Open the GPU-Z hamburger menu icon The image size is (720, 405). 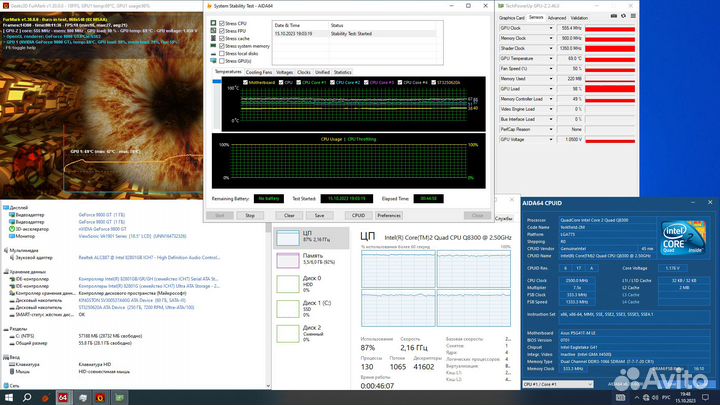(633, 16)
